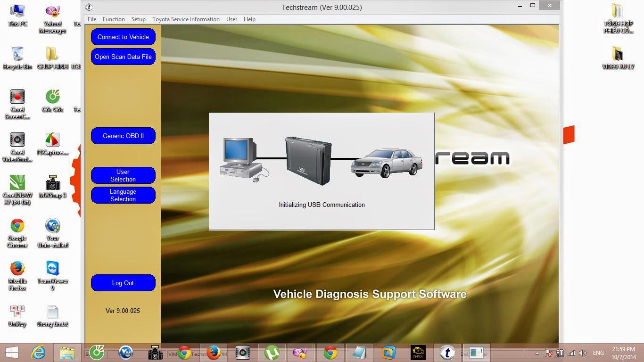Open the Action Center flag in the tray
This screenshot has height=362, width=644.
[549, 353]
